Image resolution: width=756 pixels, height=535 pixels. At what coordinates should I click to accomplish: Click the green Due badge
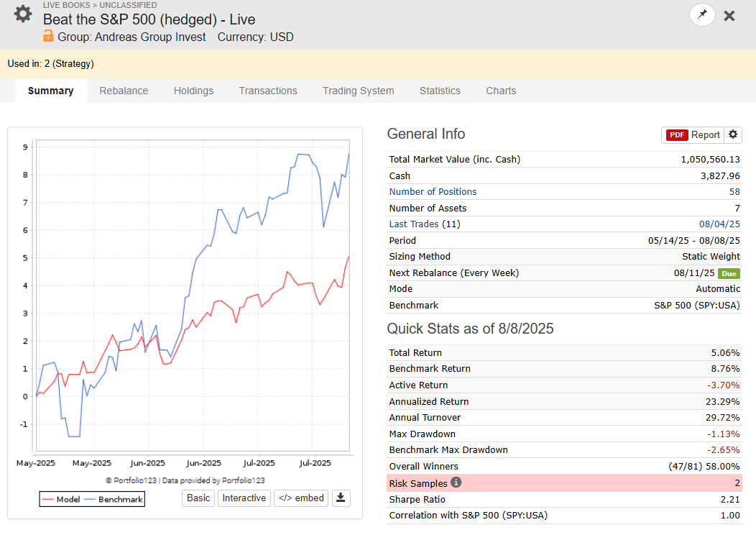(x=729, y=273)
